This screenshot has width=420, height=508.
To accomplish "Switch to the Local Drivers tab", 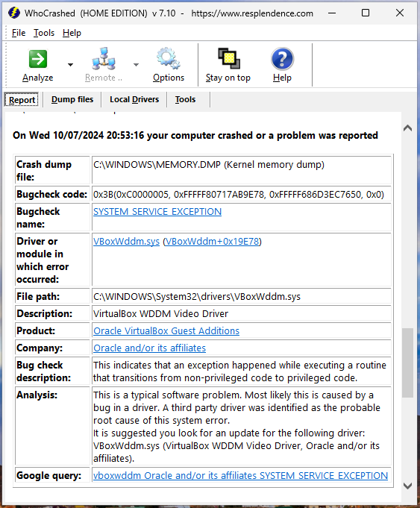I will coord(134,99).
